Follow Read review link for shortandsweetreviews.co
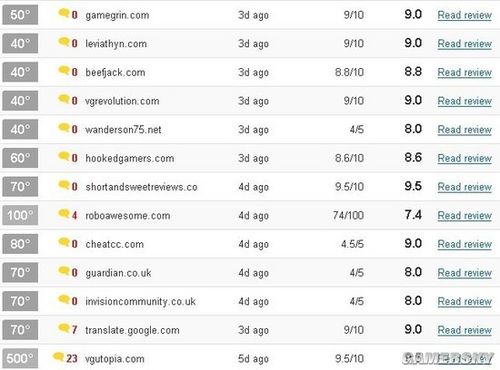The image size is (500, 370). [x=464, y=187]
